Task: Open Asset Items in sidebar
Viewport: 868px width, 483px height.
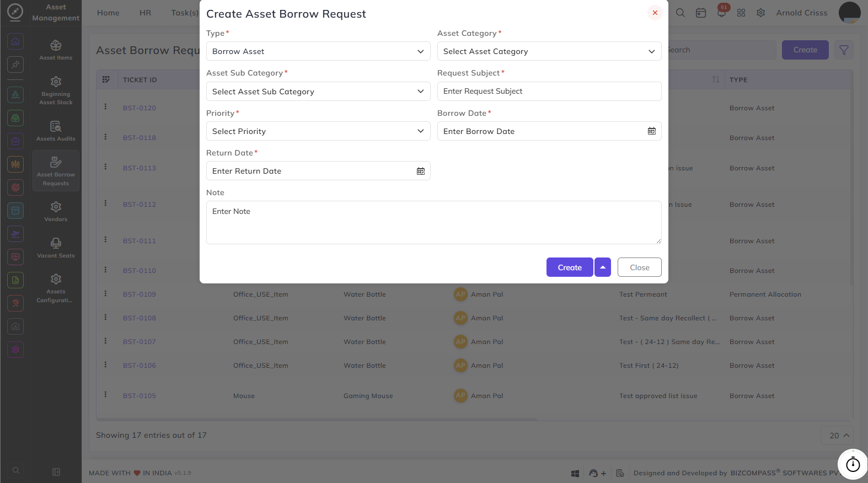Action: pyautogui.click(x=56, y=50)
